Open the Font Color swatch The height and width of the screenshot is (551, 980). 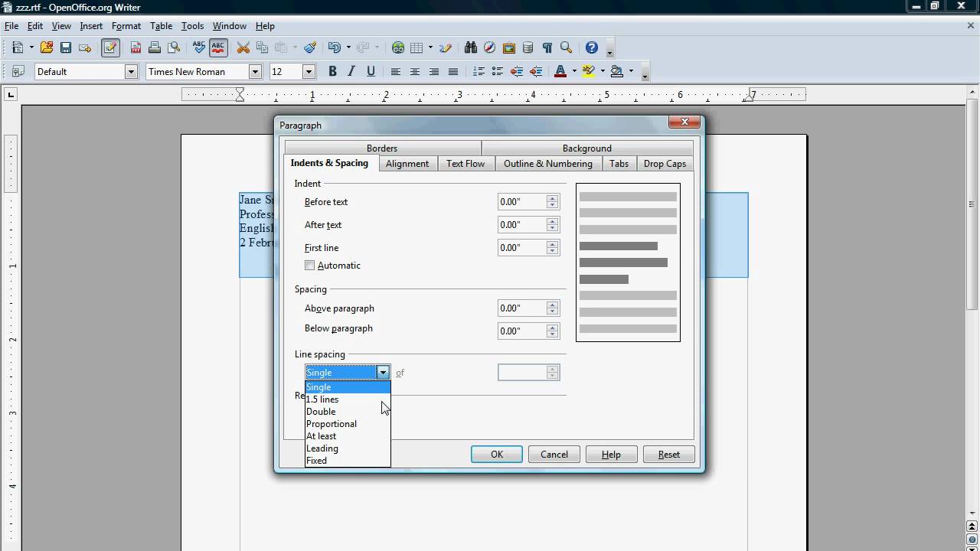tap(560, 71)
